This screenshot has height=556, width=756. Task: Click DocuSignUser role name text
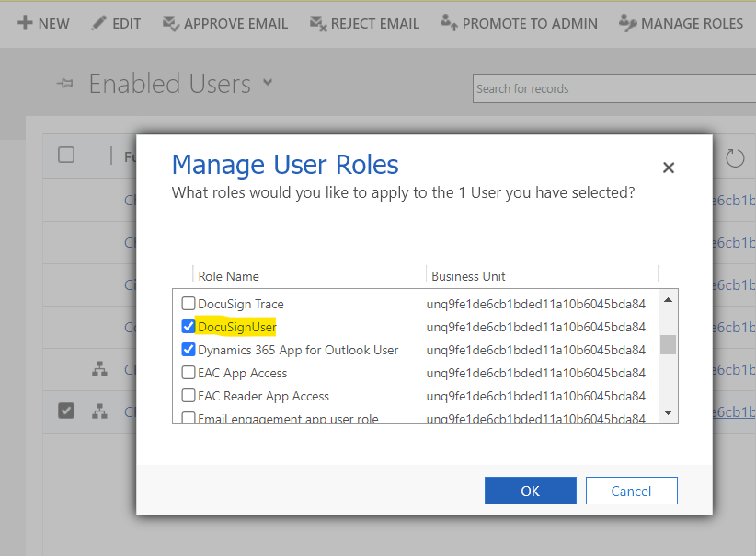click(x=237, y=327)
